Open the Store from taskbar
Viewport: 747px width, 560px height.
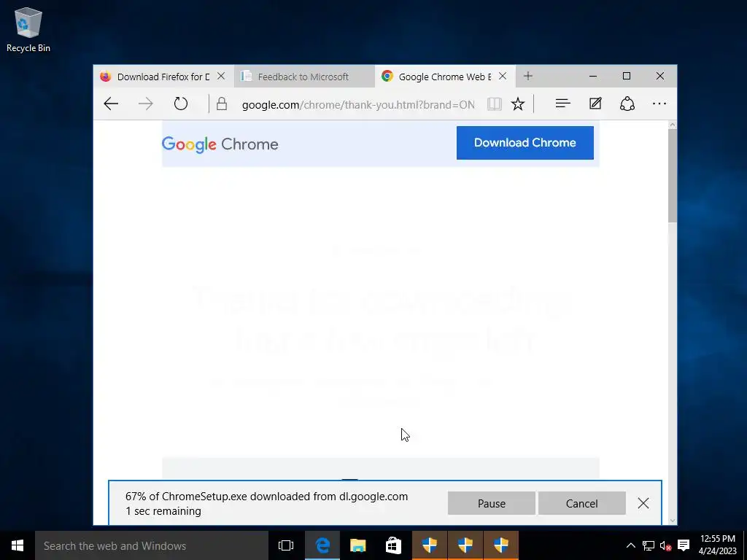393,545
